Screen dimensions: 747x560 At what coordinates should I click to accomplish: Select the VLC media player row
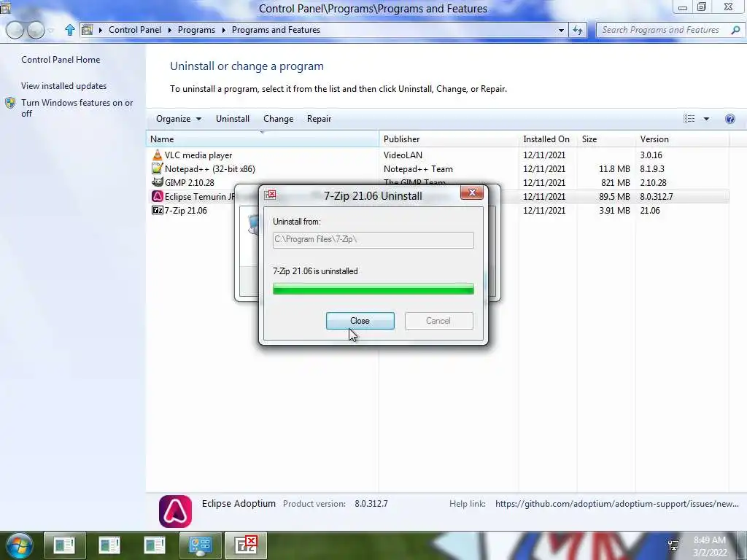pos(438,155)
